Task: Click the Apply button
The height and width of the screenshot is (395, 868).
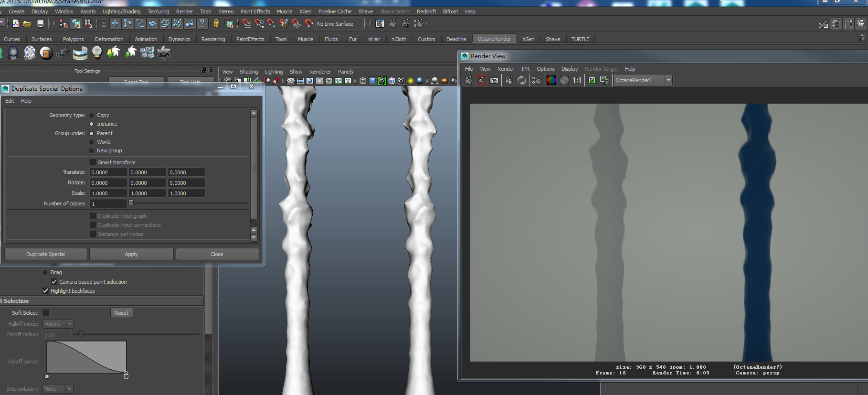Action: (x=131, y=254)
